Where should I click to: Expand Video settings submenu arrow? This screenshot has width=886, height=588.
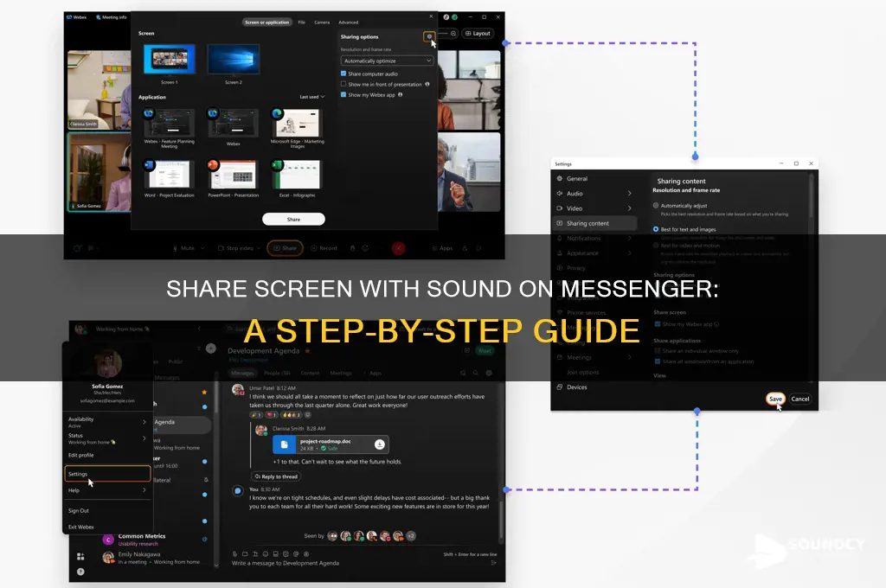630,208
